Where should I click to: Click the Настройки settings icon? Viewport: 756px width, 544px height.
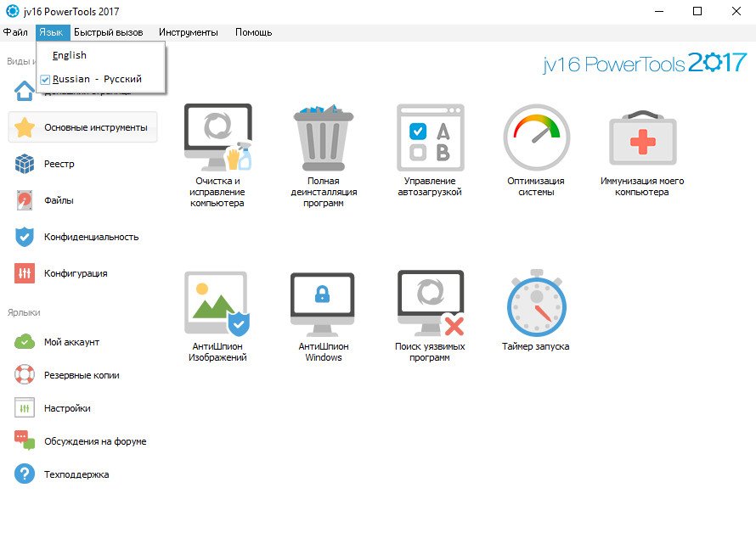pos(24,408)
